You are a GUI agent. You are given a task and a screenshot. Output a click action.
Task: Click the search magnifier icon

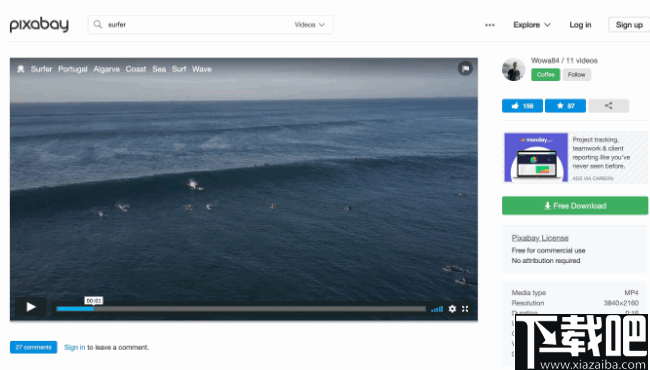tap(97, 24)
